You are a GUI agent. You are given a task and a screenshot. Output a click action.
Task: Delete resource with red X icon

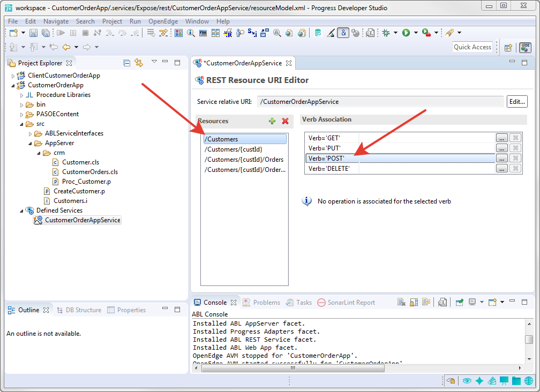tap(285, 121)
